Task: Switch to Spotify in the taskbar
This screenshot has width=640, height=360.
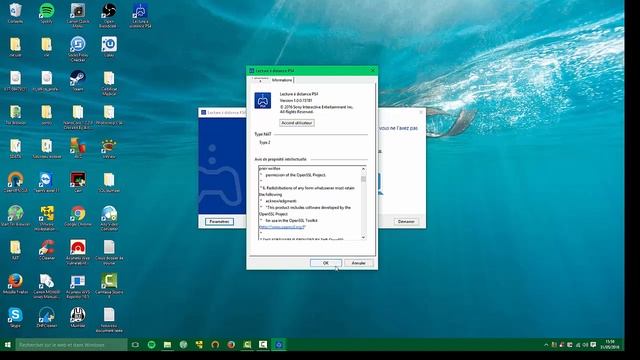Action: point(151,345)
